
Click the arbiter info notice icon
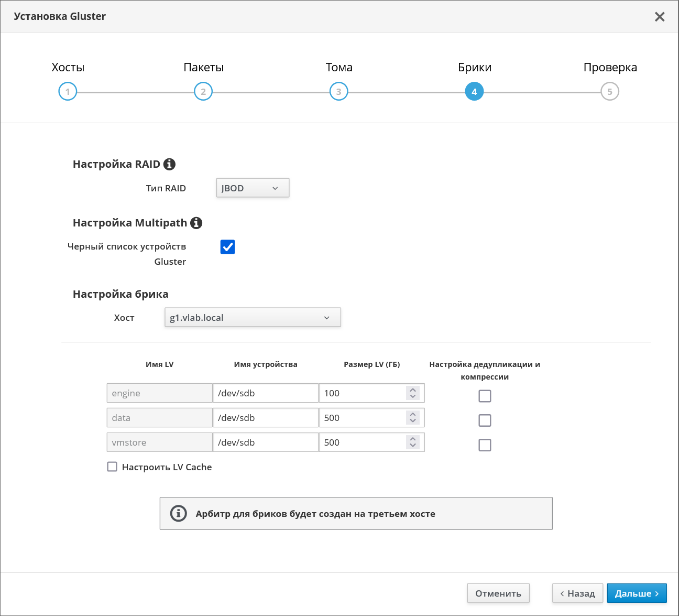coord(179,513)
